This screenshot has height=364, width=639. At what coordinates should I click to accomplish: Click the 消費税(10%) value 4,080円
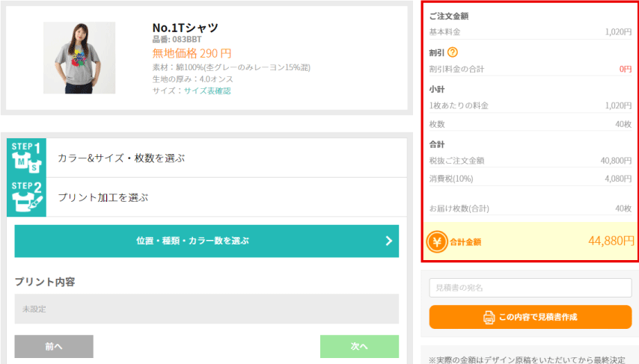coord(618,179)
